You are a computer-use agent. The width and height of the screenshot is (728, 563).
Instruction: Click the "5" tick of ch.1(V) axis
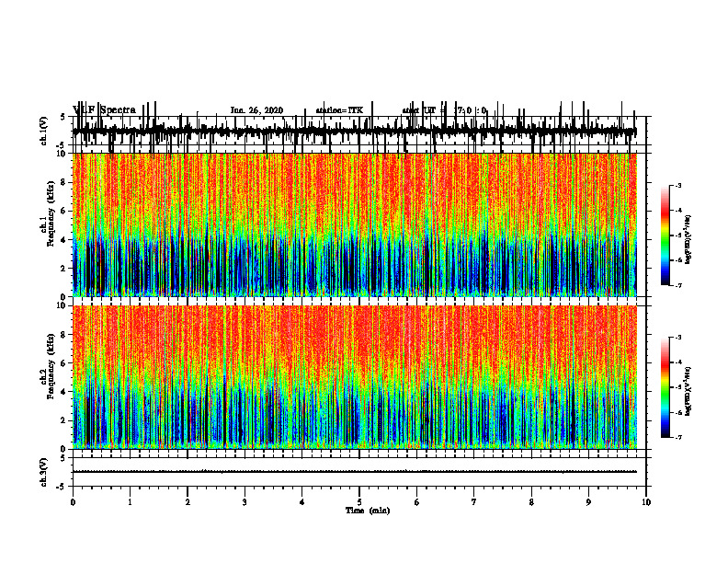pos(63,117)
